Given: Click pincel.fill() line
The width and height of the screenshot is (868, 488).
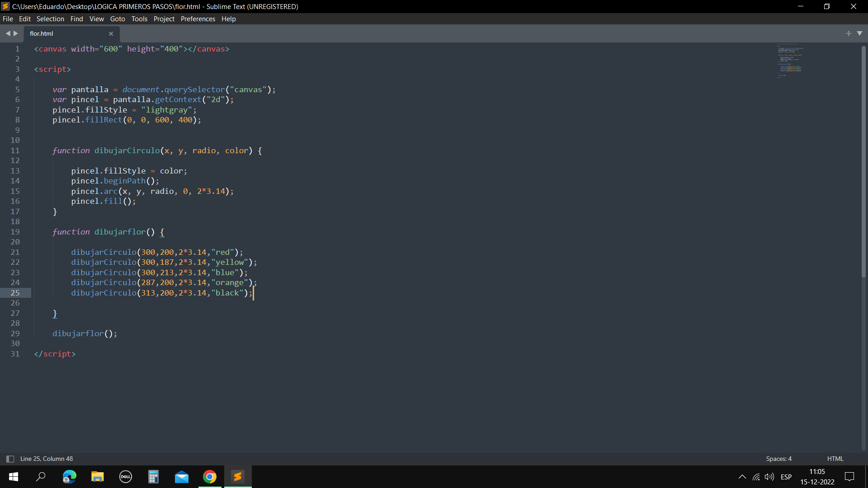Looking at the screenshot, I should point(103,201).
